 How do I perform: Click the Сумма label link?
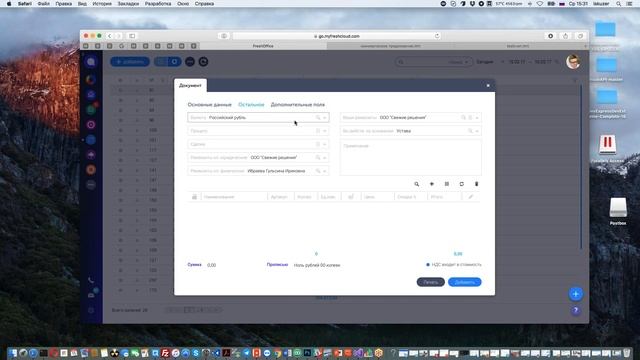[194, 264]
